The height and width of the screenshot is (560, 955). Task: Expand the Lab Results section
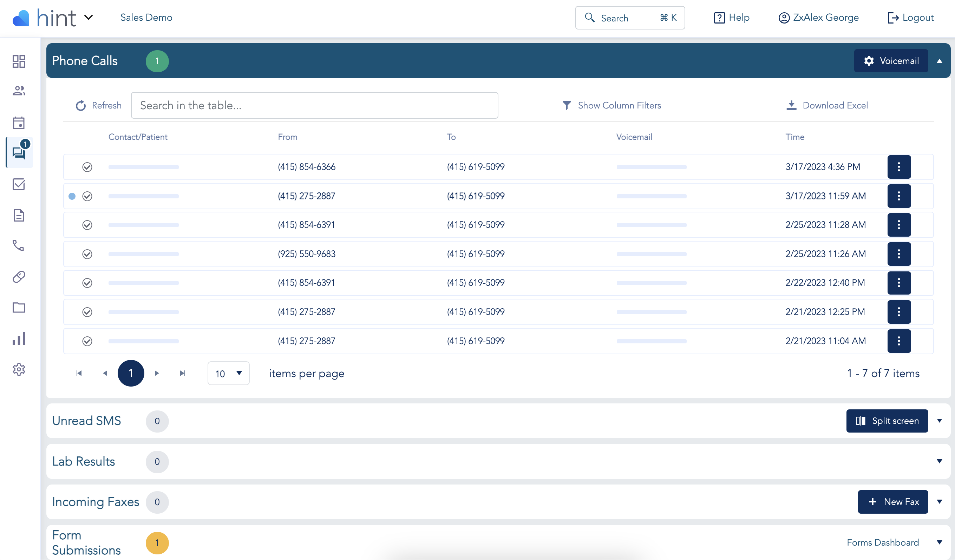click(939, 461)
